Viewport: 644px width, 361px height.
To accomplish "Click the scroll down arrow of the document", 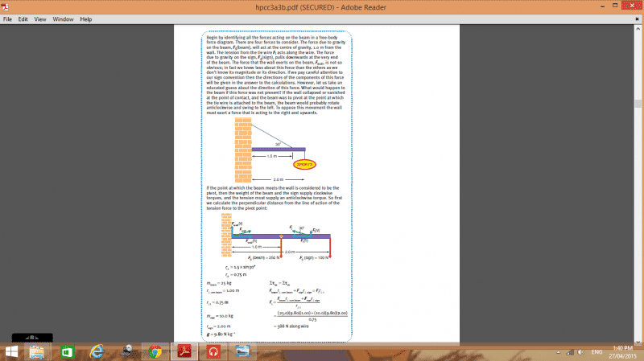I will click(638, 342).
